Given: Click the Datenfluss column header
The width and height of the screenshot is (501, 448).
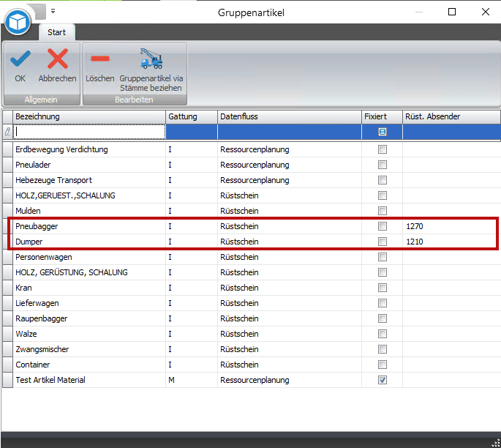Looking at the screenshot, I should coord(288,117).
